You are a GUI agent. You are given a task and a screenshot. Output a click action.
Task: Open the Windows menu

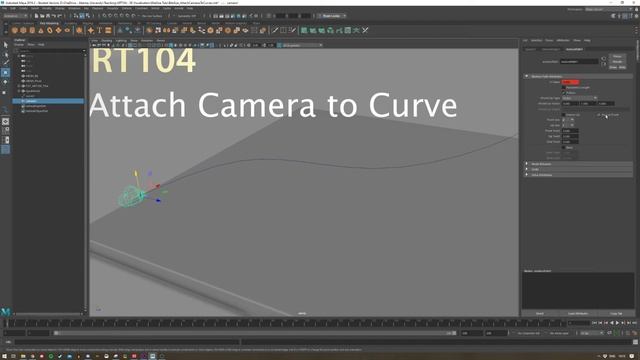click(74, 8)
